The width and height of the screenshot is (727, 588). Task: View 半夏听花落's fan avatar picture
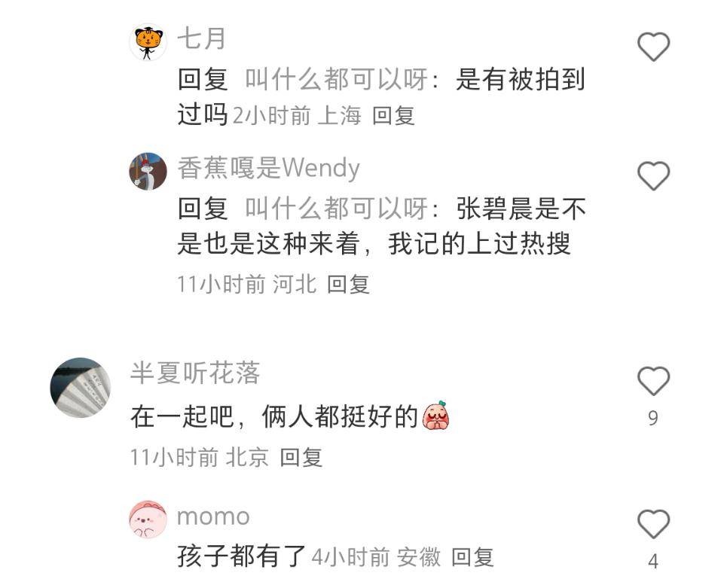[81, 388]
